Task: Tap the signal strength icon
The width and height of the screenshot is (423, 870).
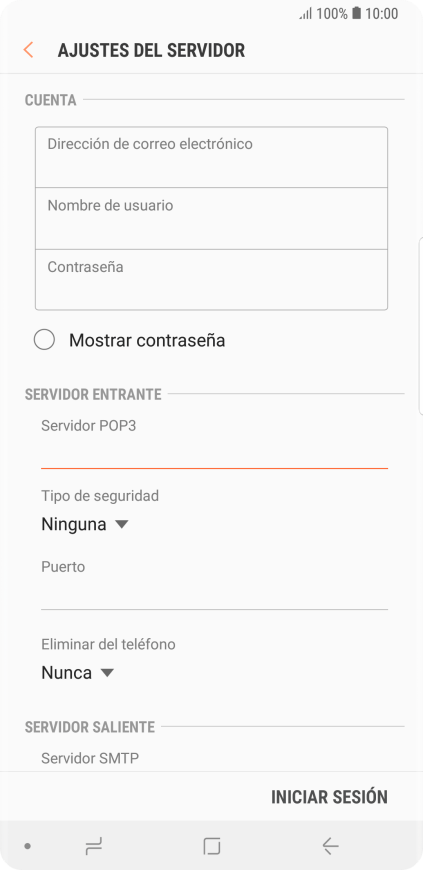Action: 306,13
